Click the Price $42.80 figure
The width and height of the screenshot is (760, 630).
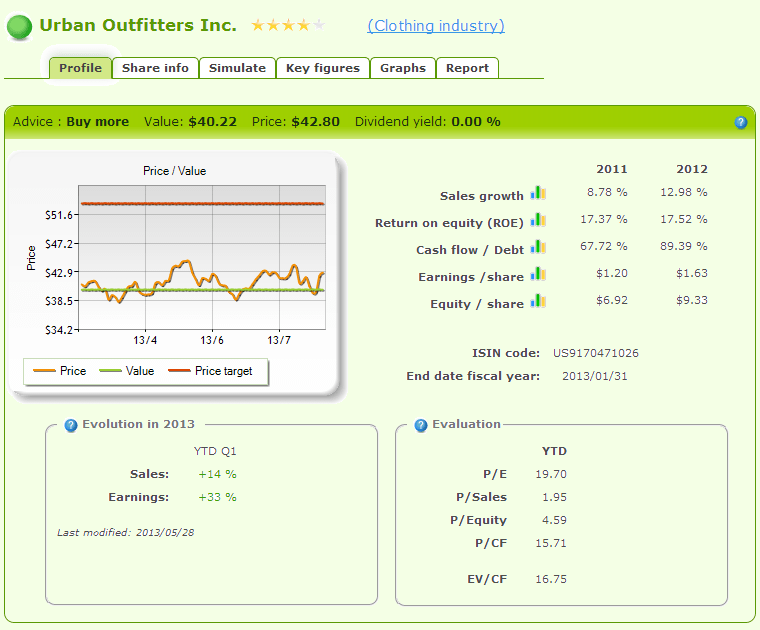click(316, 122)
